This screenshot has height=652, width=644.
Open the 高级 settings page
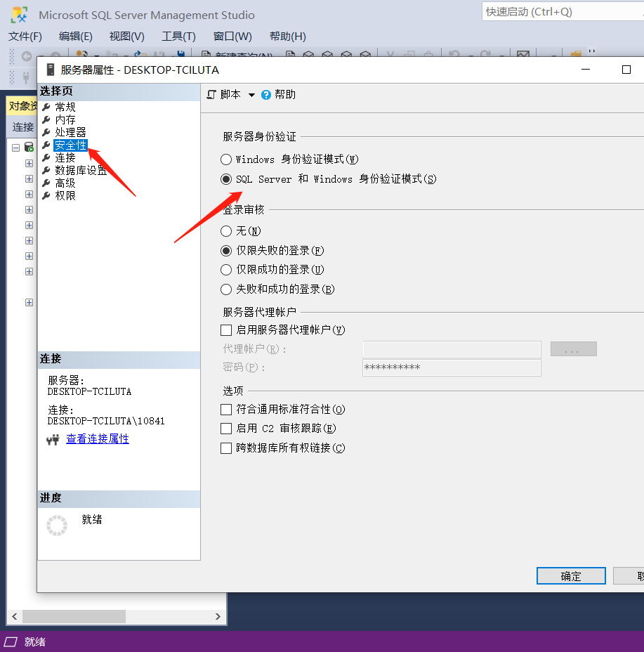coord(64,182)
